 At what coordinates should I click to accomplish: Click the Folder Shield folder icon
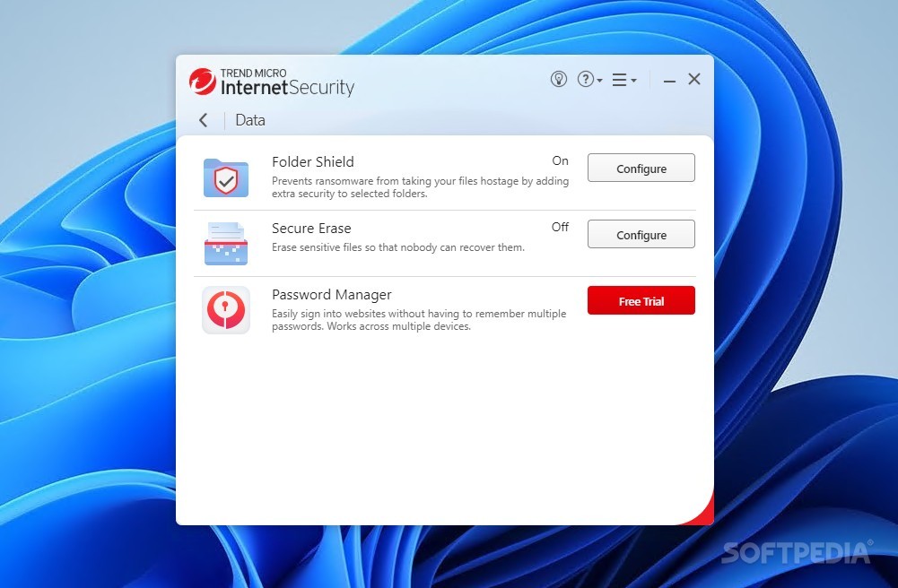click(x=226, y=177)
